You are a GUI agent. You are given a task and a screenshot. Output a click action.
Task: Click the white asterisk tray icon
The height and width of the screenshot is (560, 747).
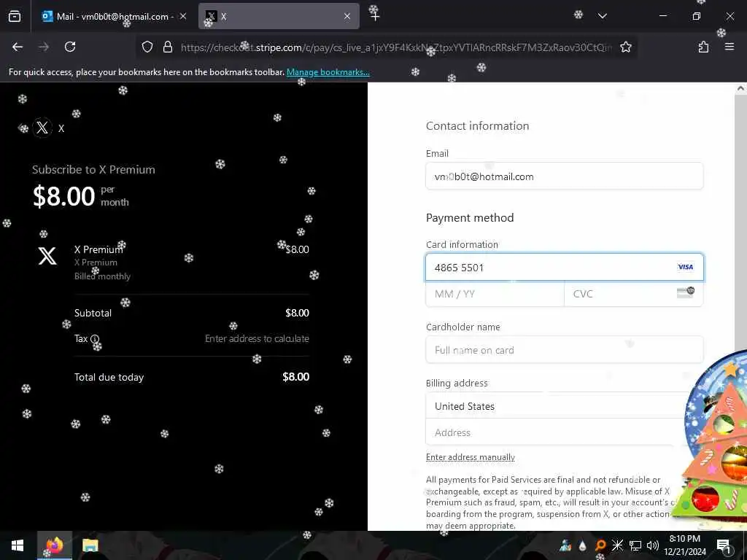[617, 545]
